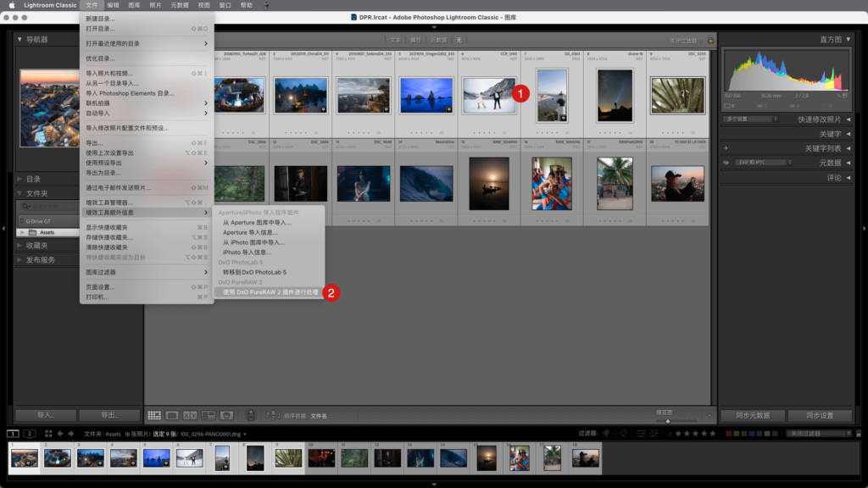The height and width of the screenshot is (488, 868).
Task: Expand the 快速修改照片 panel
Action: 848,119
